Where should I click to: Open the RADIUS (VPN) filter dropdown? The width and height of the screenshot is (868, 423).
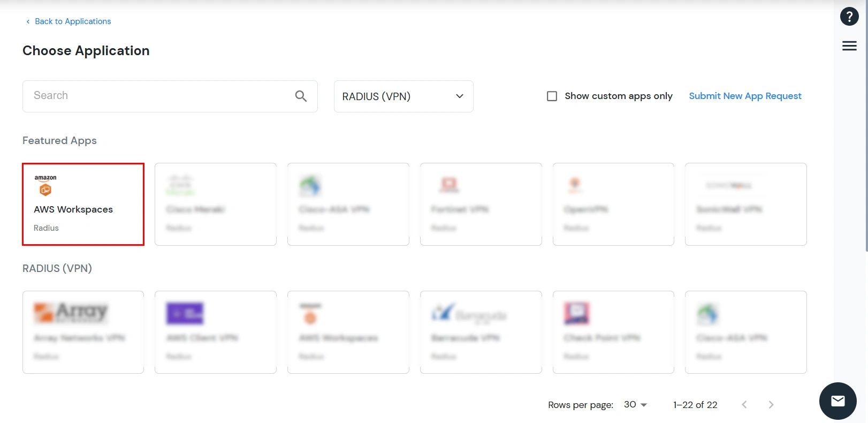point(403,96)
